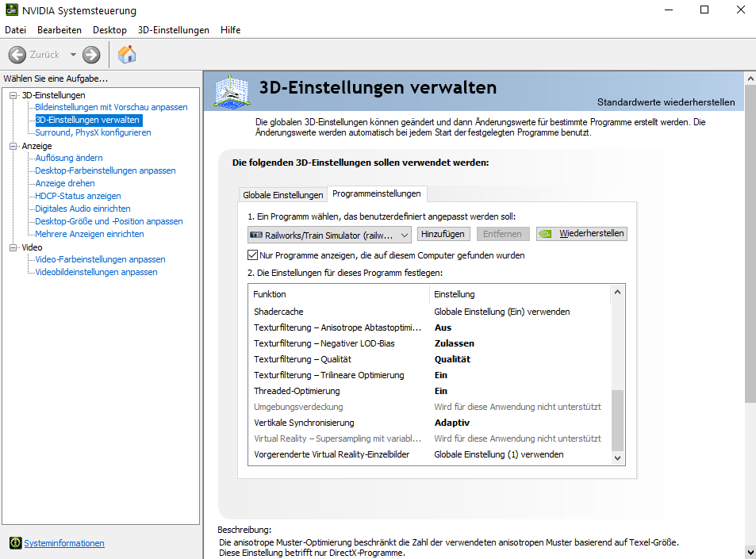Click the NVIDIA logo on Wiederherstellen button
The image size is (756, 559).
(547, 234)
